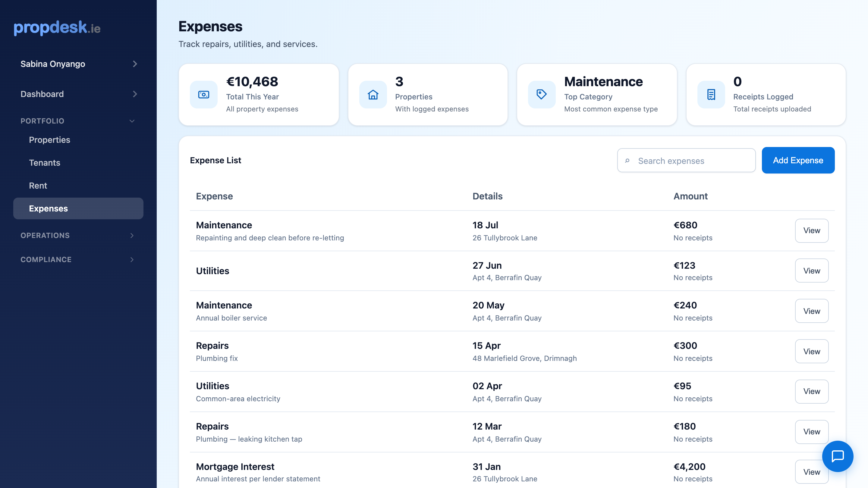Click the '31 Jan' date
This screenshot has height=488, width=868.
tap(486, 466)
